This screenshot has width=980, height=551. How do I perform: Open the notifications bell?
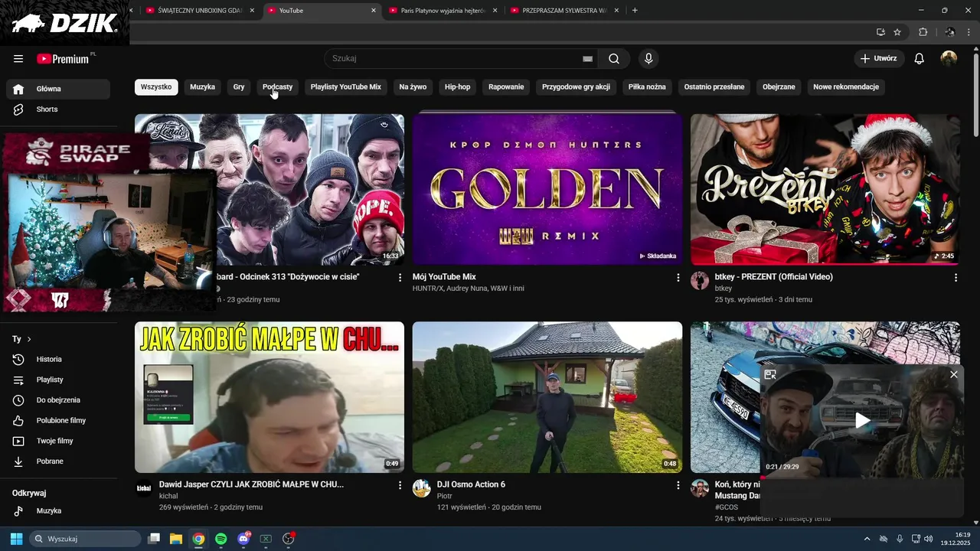(920, 59)
